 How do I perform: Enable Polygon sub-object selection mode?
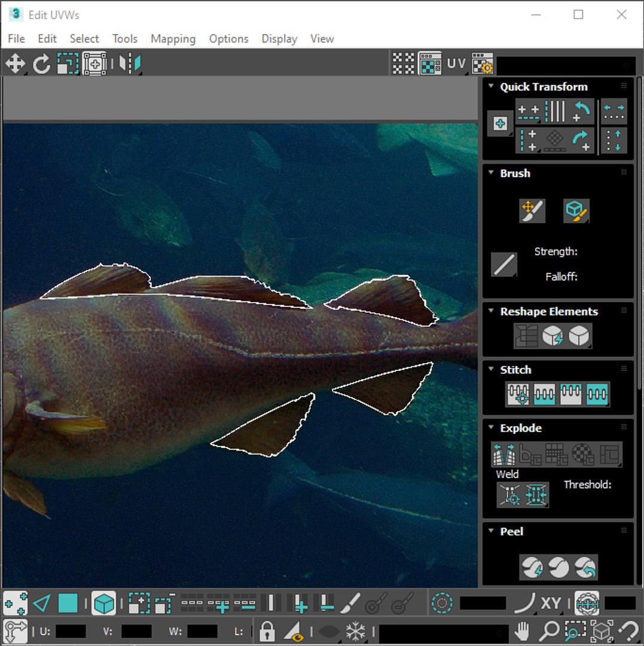pyautogui.click(x=68, y=604)
